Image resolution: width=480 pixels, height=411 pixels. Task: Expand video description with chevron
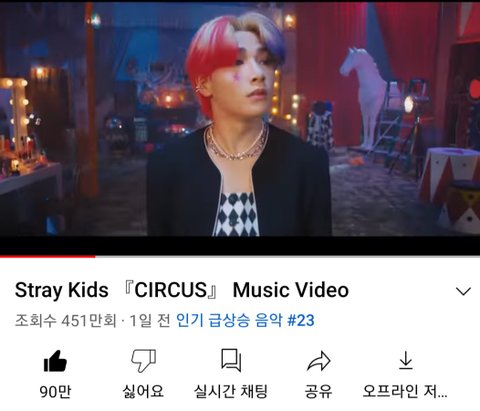point(463,291)
